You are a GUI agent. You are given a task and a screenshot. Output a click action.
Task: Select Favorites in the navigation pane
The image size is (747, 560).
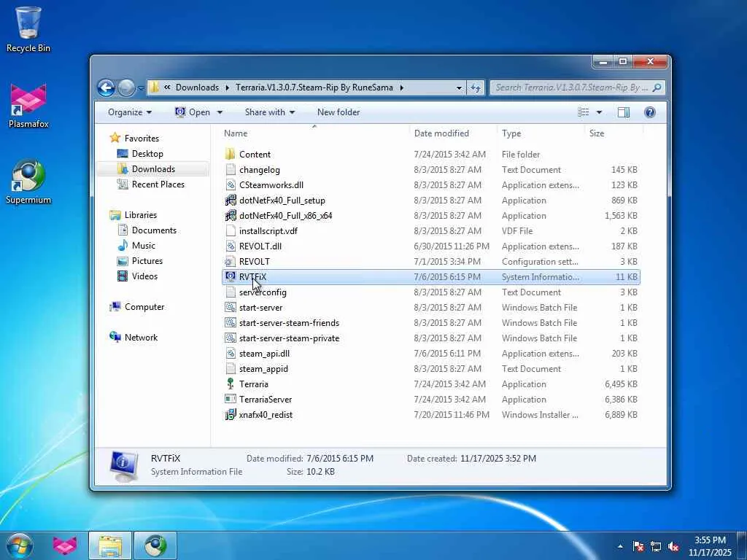pyautogui.click(x=142, y=138)
